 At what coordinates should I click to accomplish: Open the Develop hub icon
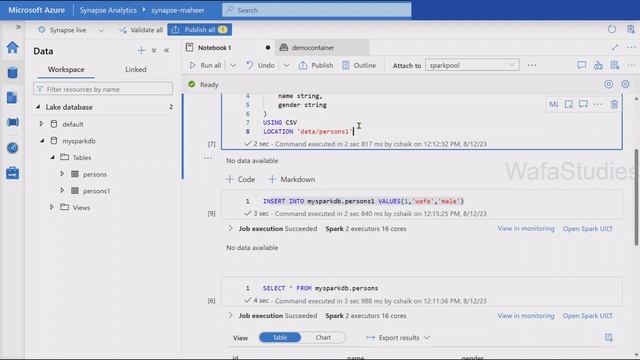pyautogui.click(x=12, y=98)
